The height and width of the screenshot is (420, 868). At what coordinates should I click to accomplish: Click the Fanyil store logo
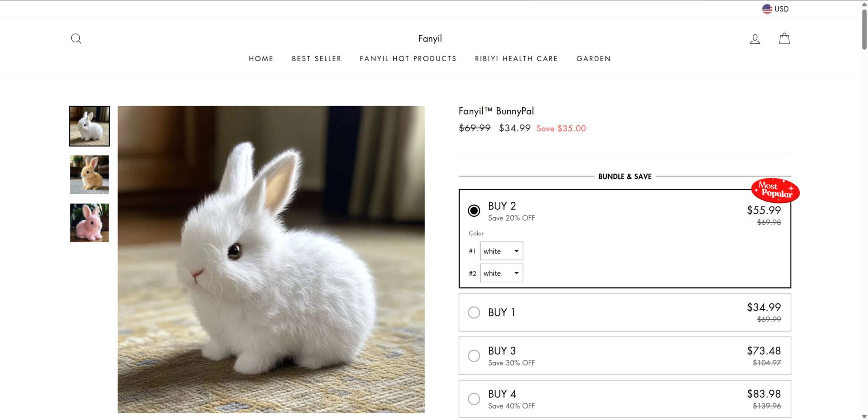click(x=430, y=39)
